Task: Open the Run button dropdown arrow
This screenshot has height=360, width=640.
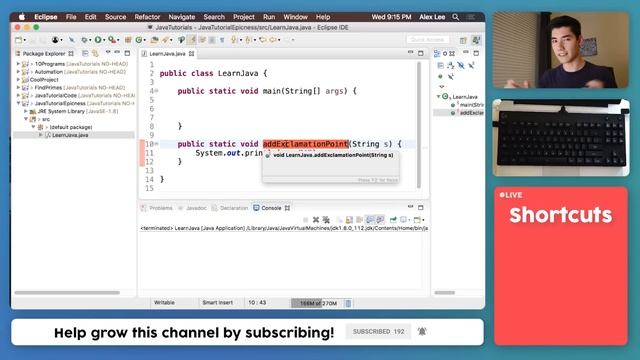Action: click(x=104, y=40)
